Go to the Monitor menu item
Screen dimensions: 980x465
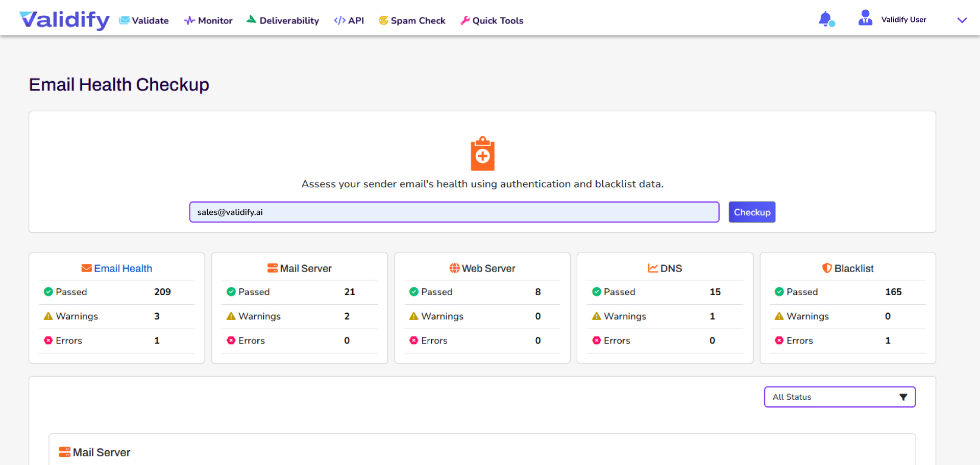[208, 20]
